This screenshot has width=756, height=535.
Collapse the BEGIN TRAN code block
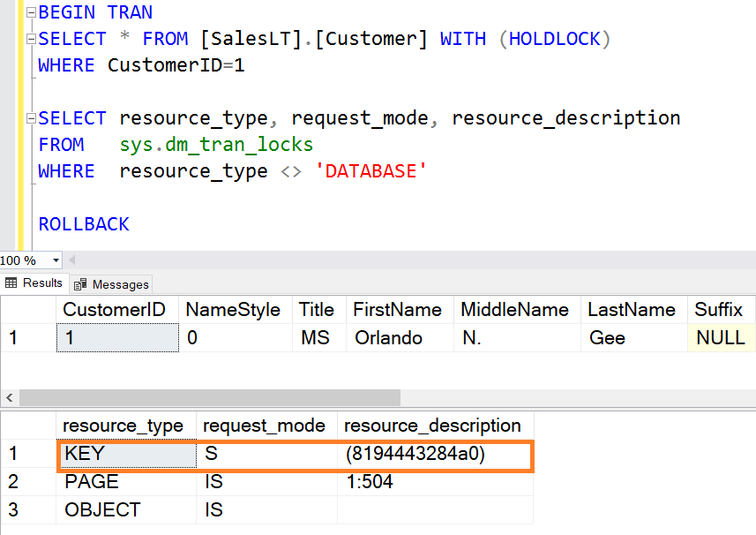(31, 12)
